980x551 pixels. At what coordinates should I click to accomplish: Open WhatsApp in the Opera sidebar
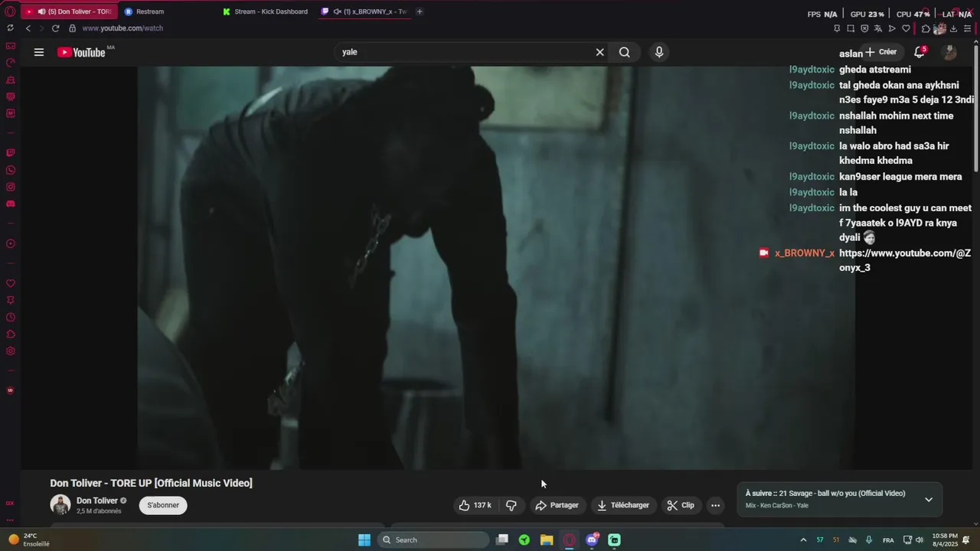tap(11, 170)
